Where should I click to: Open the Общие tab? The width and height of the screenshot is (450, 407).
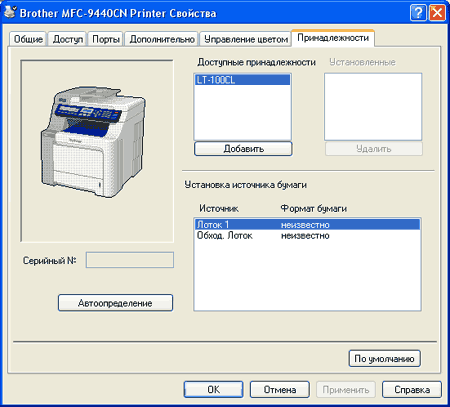(28, 39)
